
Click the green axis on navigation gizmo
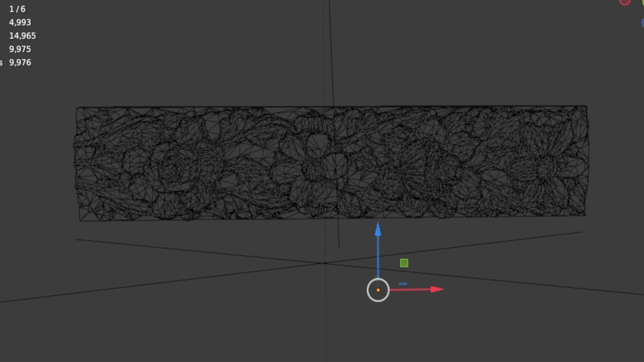point(643,2)
